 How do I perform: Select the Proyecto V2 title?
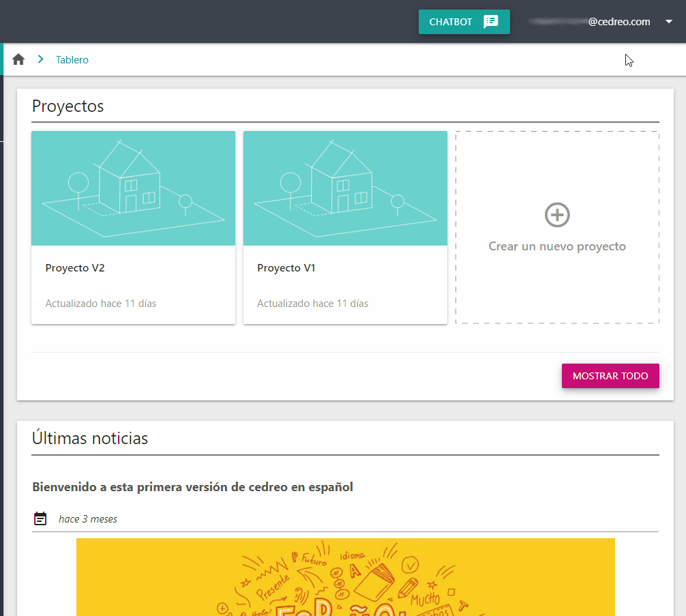[x=75, y=268]
